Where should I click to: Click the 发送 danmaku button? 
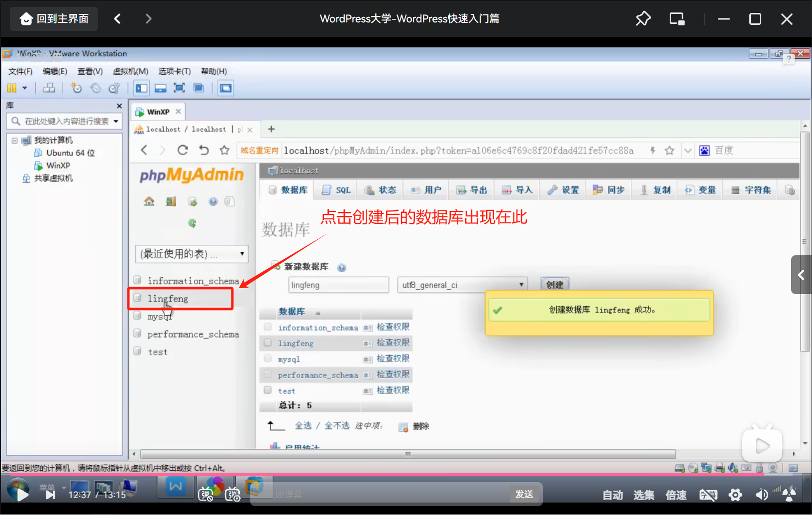(x=524, y=494)
